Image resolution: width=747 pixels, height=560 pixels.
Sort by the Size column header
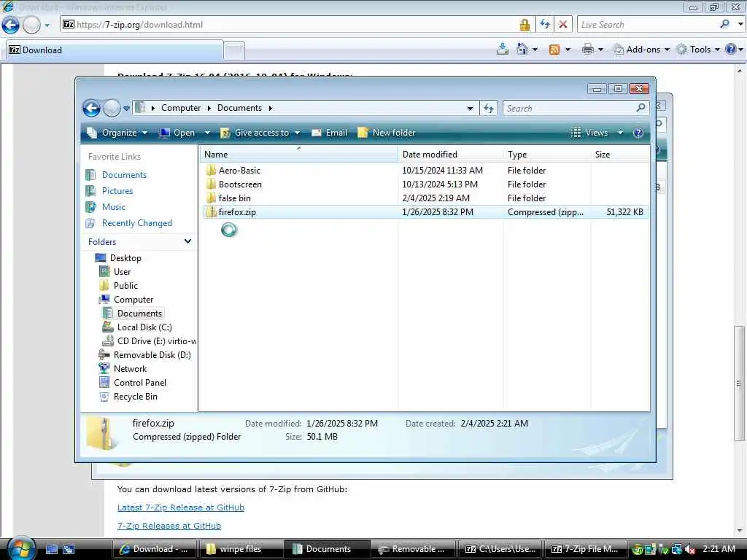tap(620, 155)
